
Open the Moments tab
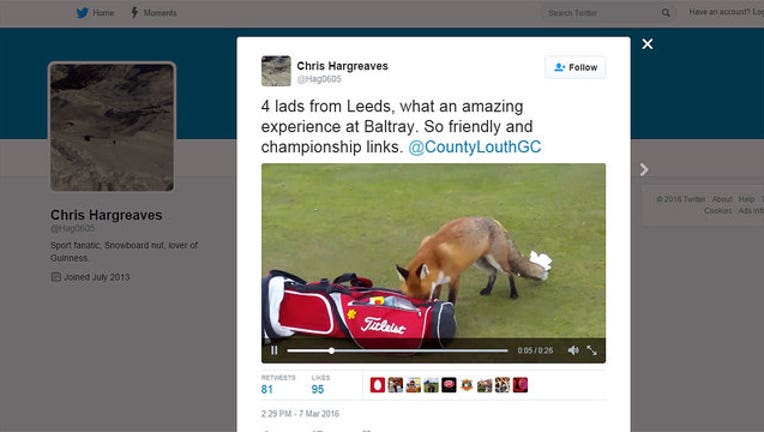153,13
